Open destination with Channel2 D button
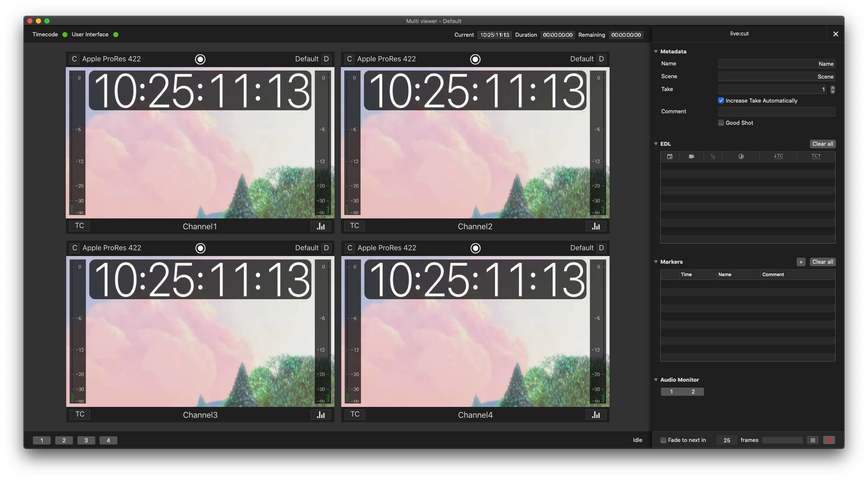Screen dimensions: 868x480 pyautogui.click(x=601, y=59)
